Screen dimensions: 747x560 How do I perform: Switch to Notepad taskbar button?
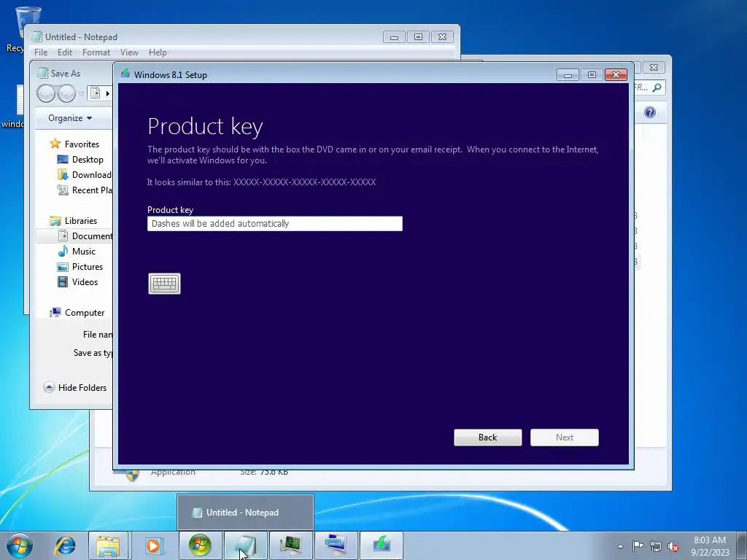tap(245, 545)
